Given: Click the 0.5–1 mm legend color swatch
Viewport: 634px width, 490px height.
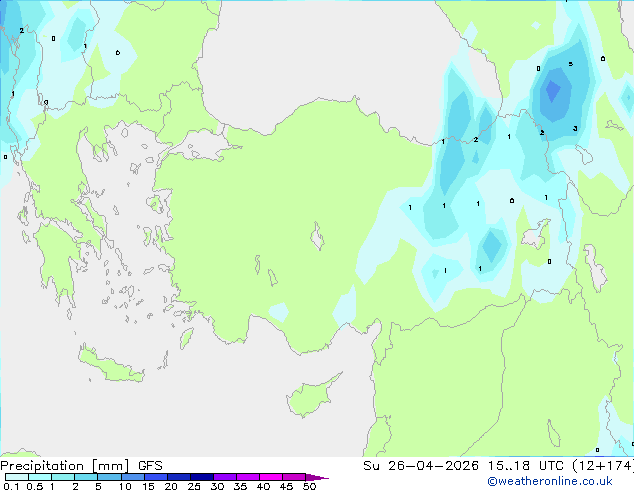Looking at the screenshot, I should pos(40,477).
